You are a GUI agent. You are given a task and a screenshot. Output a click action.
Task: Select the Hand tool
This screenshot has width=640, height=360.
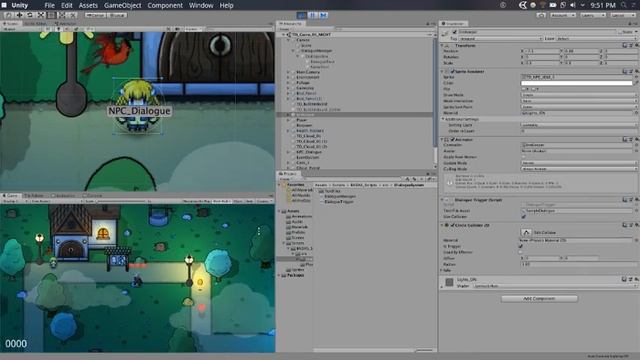(8, 15)
